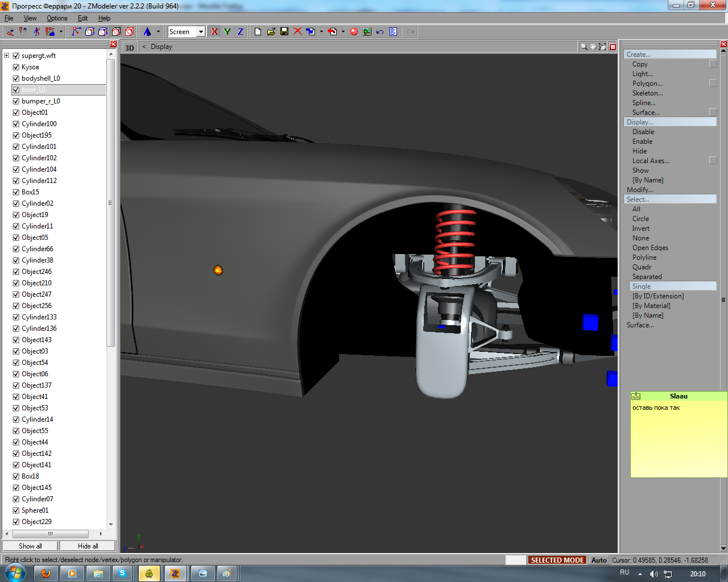Select the viewport zoom magnifier tool
This screenshot has height=582, width=728.
pyautogui.click(x=584, y=47)
